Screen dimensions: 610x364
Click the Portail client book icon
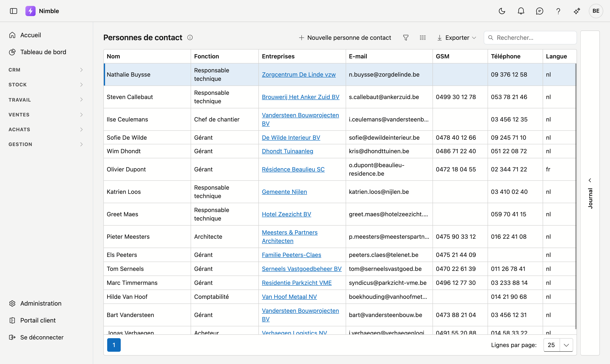click(12, 320)
